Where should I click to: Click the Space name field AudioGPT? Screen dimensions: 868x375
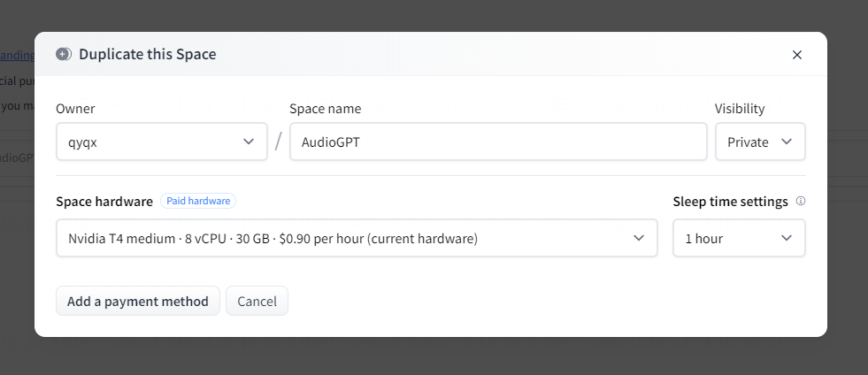(498, 142)
